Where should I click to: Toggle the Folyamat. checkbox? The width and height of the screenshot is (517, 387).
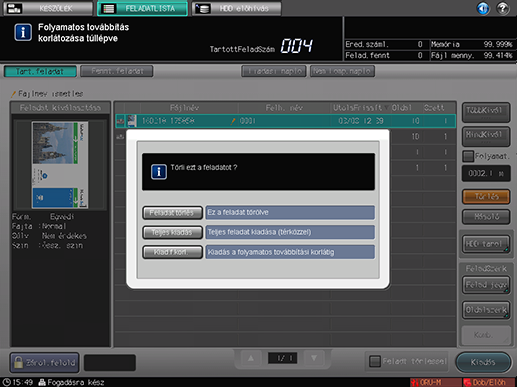pyautogui.click(x=468, y=156)
